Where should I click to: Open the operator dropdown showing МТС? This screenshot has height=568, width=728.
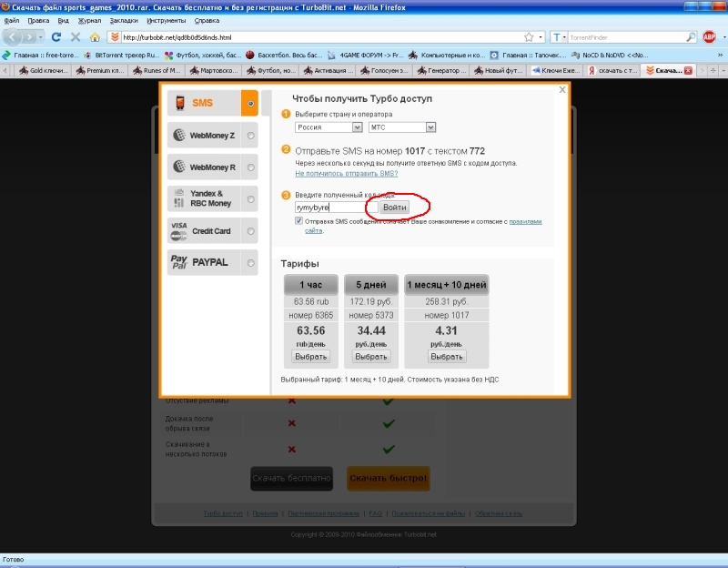click(x=402, y=127)
